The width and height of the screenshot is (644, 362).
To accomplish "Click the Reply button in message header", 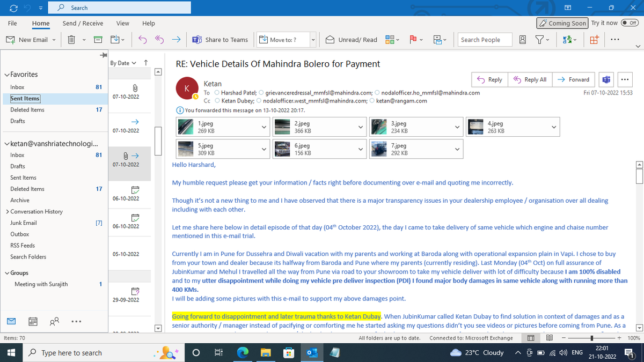I will point(489,79).
